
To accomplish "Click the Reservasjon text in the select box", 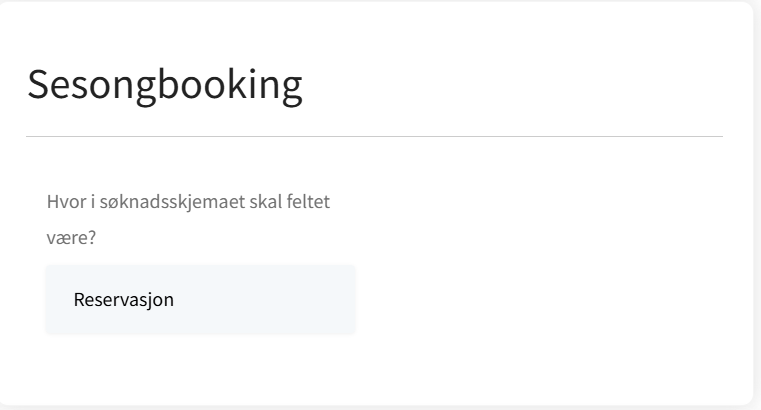I will click(x=124, y=299).
